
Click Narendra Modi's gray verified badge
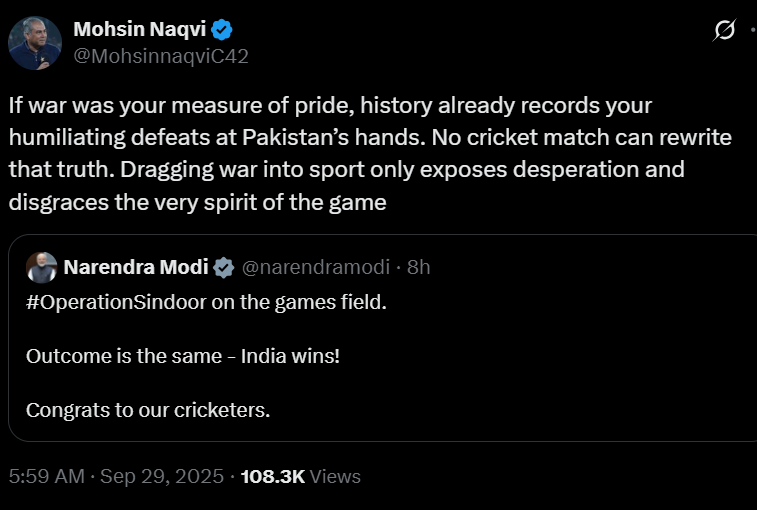pos(223,267)
